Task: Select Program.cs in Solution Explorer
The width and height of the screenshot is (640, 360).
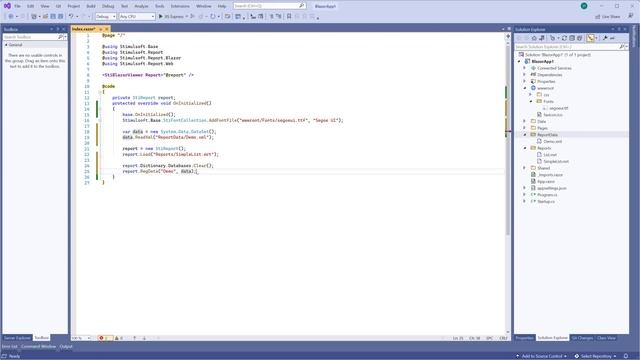Action: click(x=546, y=195)
